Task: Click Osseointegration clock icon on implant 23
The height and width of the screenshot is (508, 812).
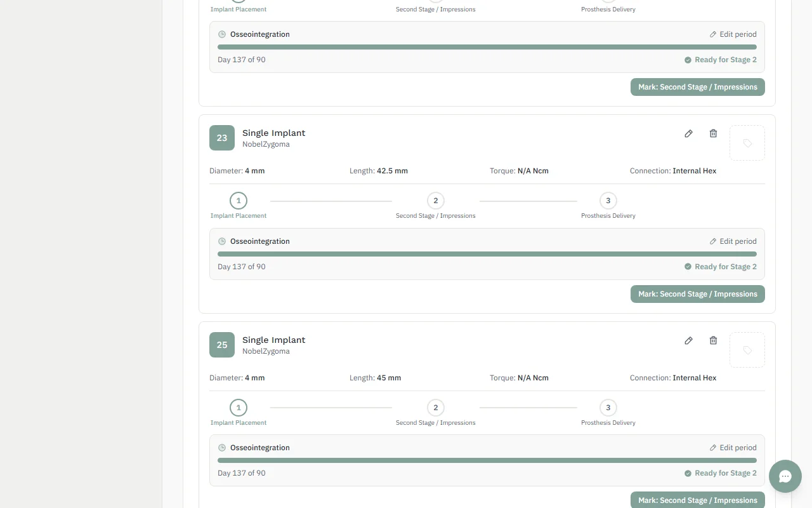Action: (x=222, y=241)
